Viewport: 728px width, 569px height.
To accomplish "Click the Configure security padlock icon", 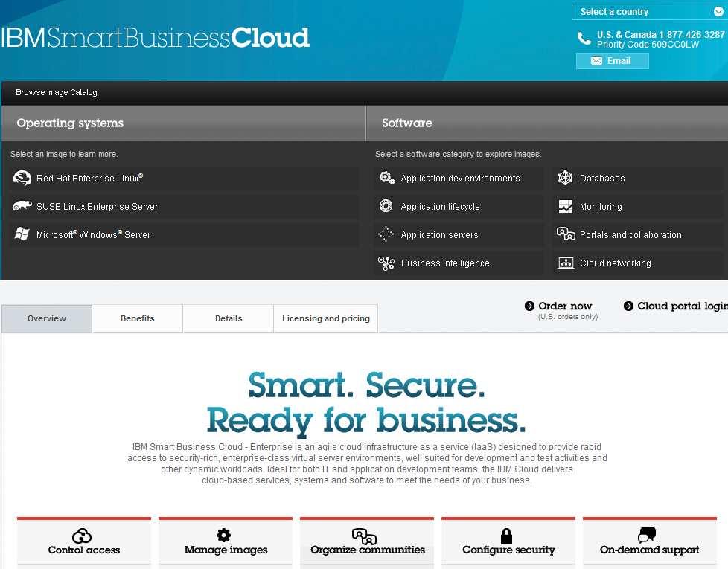I will 506,536.
